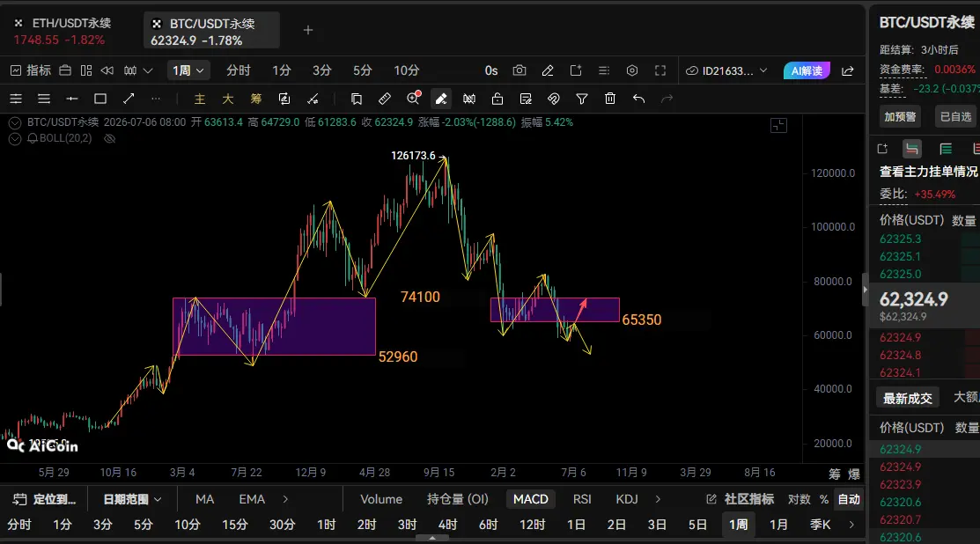
Task: Expand more sub-indicators arrow after KDJ
Action: (658, 499)
